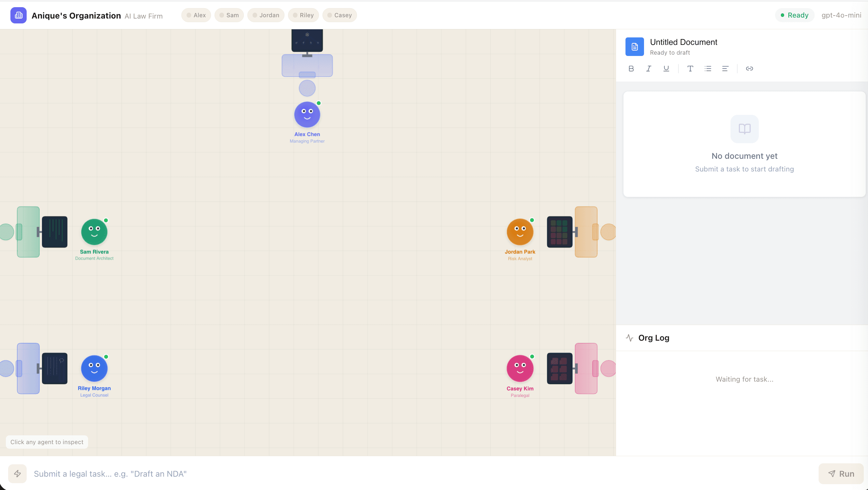Click the Bold formatting icon

pyautogui.click(x=631, y=69)
